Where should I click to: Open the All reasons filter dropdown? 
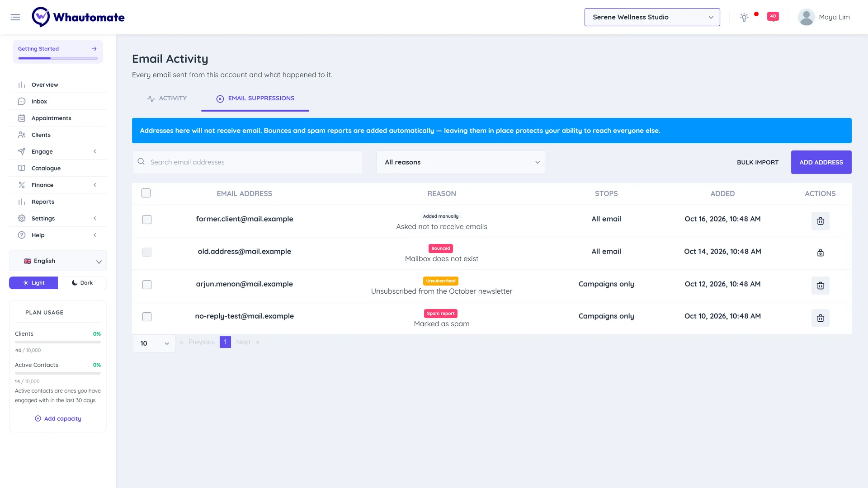tap(461, 162)
